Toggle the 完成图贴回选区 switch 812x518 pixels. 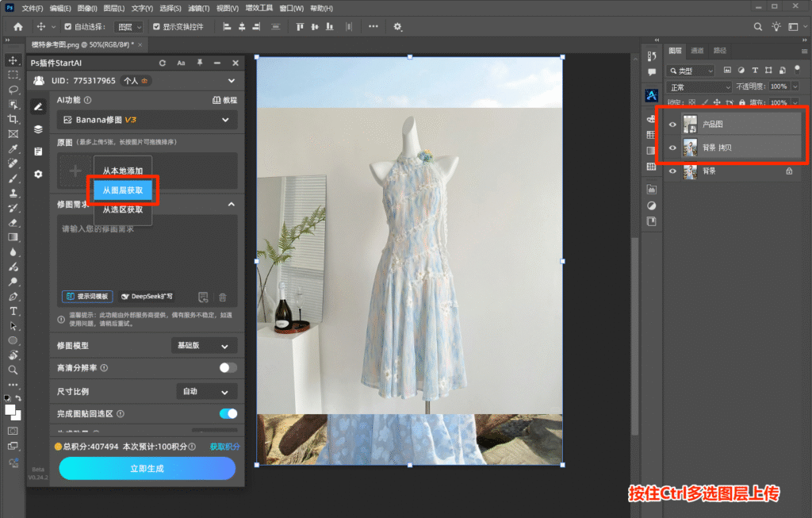point(228,413)
